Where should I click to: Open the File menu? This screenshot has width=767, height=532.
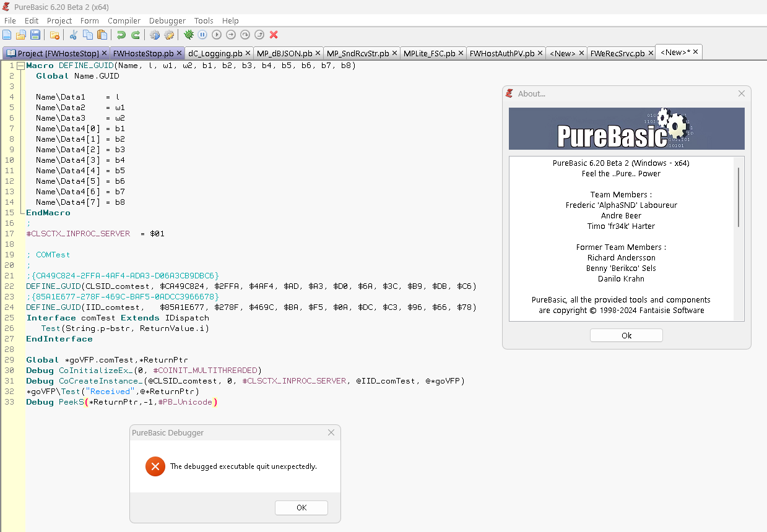coord(10,20)
